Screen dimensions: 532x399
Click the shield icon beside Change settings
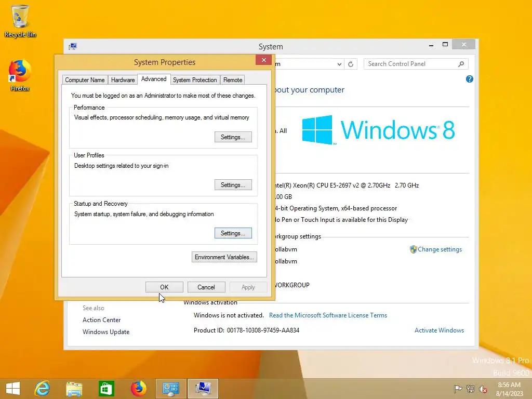click(413, 249)
